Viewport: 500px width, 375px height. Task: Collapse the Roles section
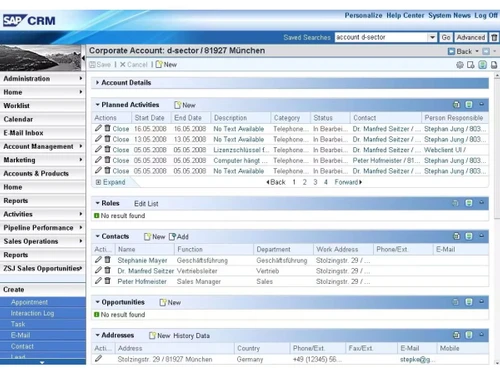coord(97,203)
